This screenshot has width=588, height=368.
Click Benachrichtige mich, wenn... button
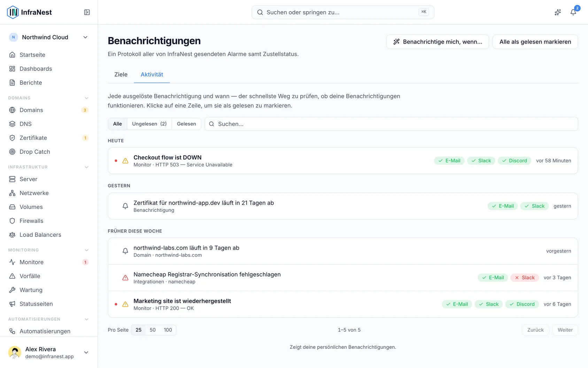coord(438,42)
